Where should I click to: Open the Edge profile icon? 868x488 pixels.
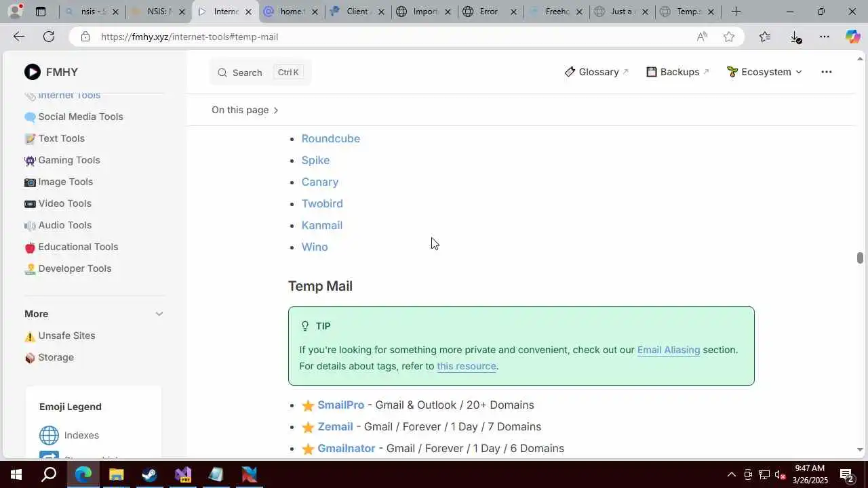click(x=16, y=12)
